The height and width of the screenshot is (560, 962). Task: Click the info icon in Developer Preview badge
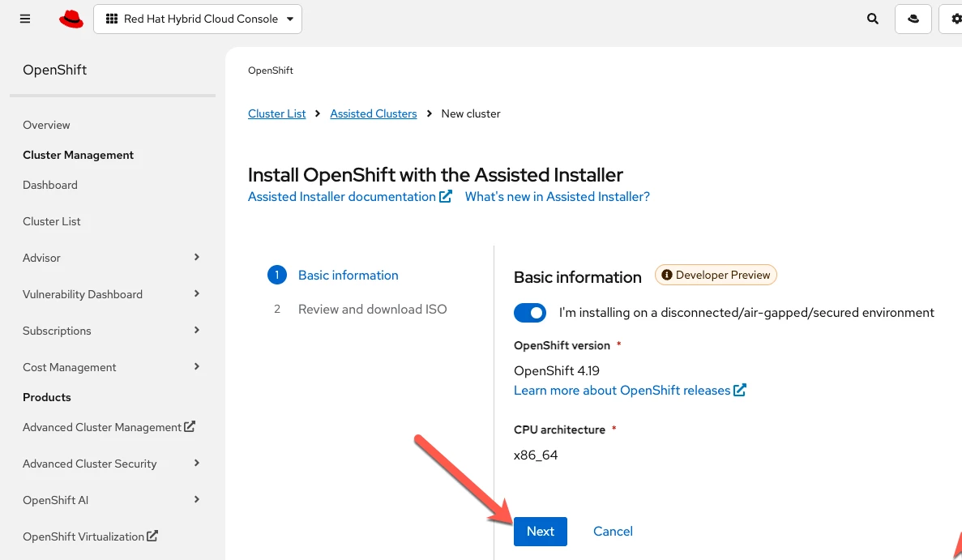click(x=667, y=275)
